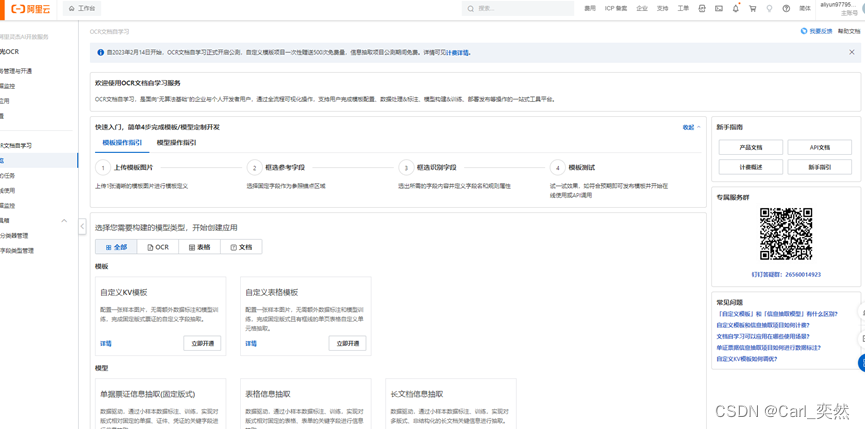865x429 pixels.
Task: Open 详情 for 自定义表格模板
Action: pos(251,343)
